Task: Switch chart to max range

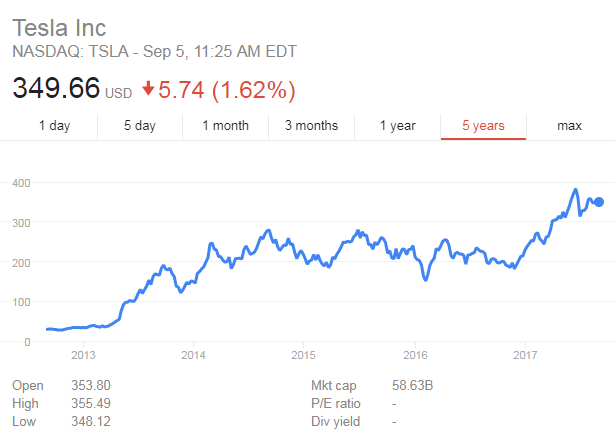Action: pyautogui.click(x=569, y=126)
